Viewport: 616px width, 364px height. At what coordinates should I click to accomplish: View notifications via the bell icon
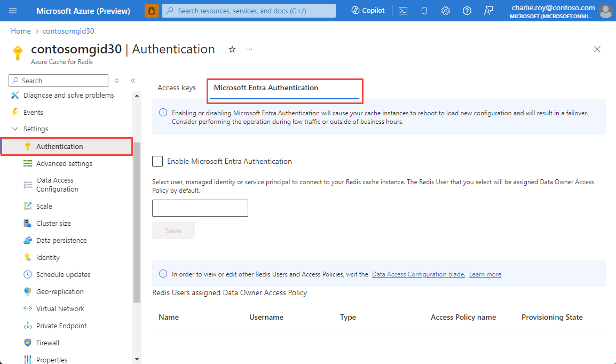tap(424, 10)
